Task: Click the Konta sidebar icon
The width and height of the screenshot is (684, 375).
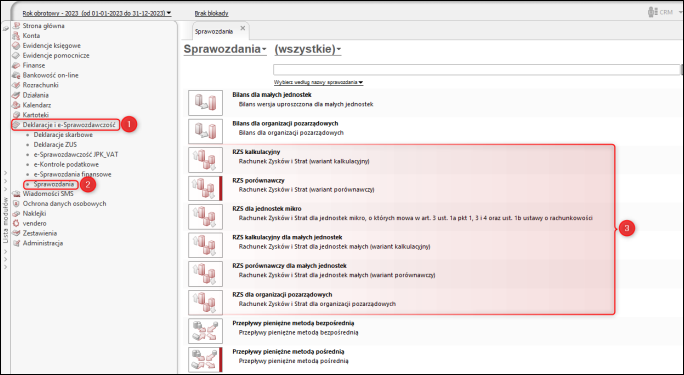Action: 17,36
